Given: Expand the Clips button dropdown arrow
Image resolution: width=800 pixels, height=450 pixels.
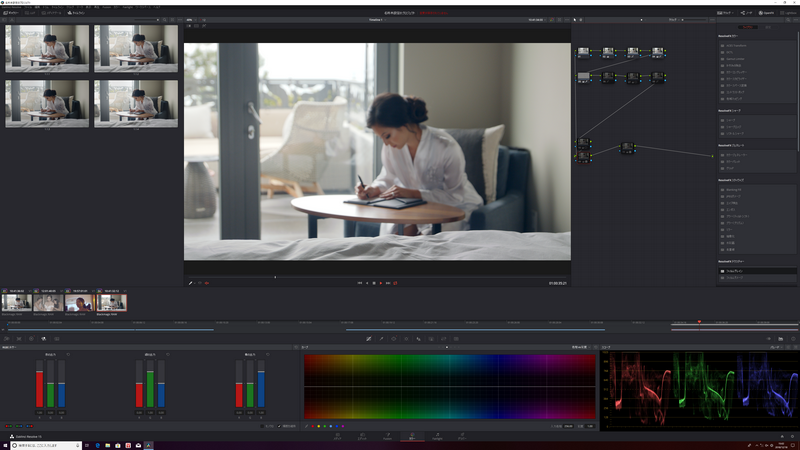Looking at the screenshot, I should click(x=735, y=13).
